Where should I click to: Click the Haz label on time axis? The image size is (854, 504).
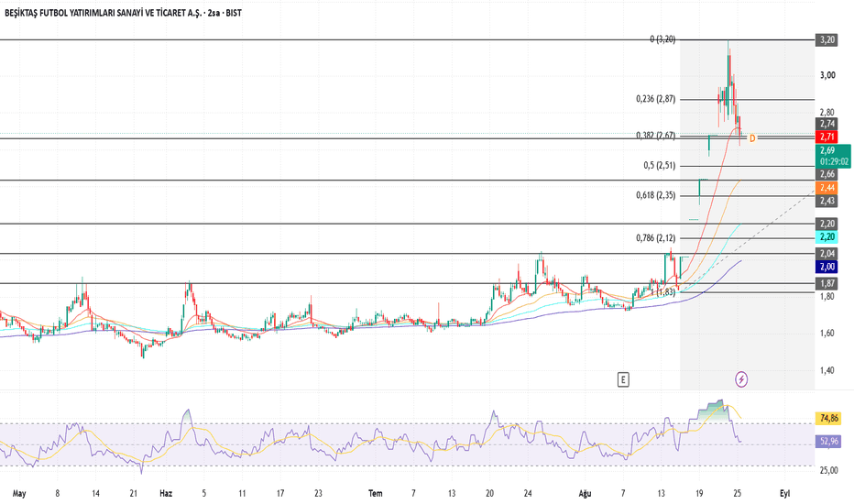pos(166,494)
